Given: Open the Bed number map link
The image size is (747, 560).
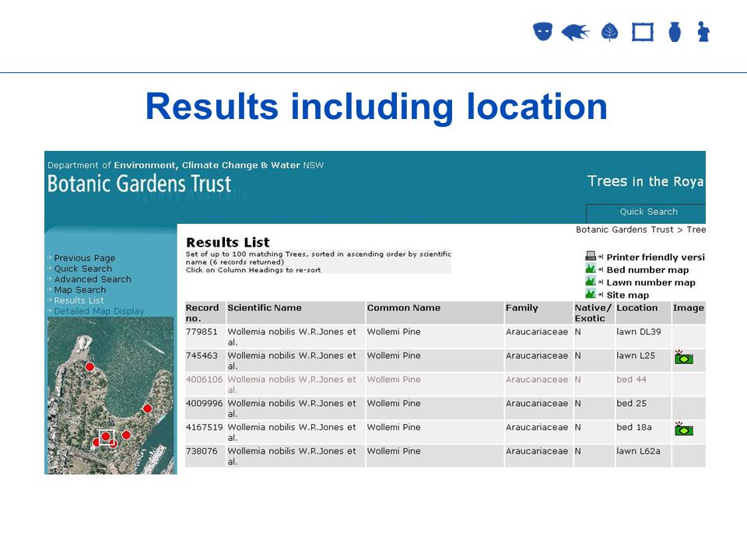Looking at the screenshot, I should click(x=647, y=270).
